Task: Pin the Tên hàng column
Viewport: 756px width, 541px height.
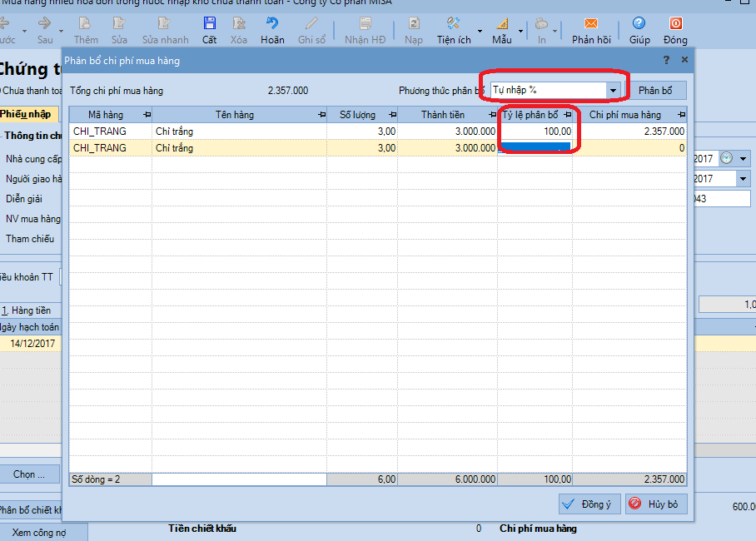Action: [322, 115]
